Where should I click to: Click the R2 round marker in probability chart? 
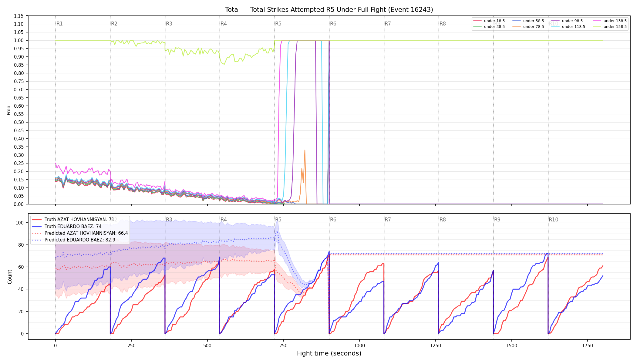(114, 24)
